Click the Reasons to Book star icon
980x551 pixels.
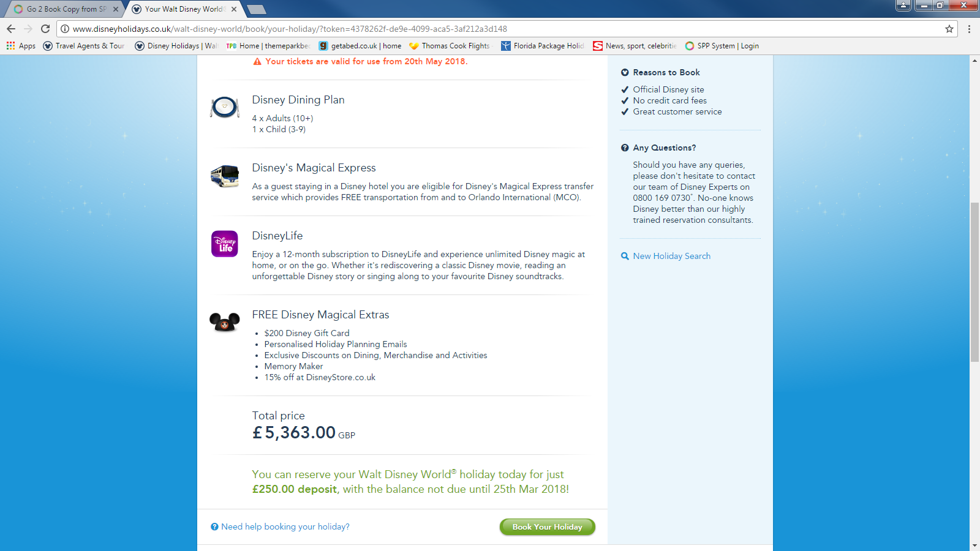click(x=625, y=72)
